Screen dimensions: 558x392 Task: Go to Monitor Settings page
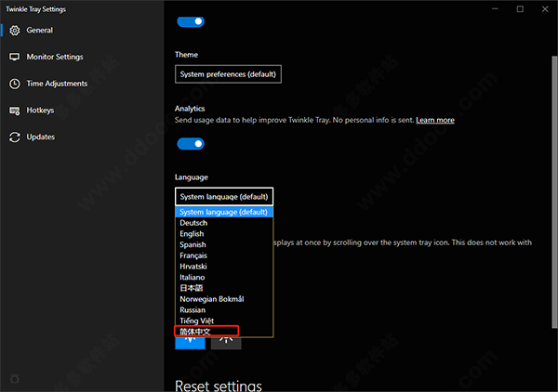click(82, 57)
